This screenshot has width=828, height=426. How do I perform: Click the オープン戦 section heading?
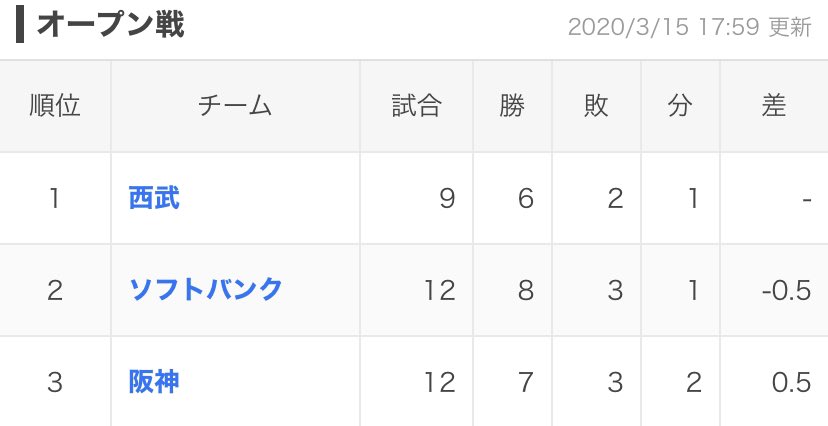click(110, 25)
